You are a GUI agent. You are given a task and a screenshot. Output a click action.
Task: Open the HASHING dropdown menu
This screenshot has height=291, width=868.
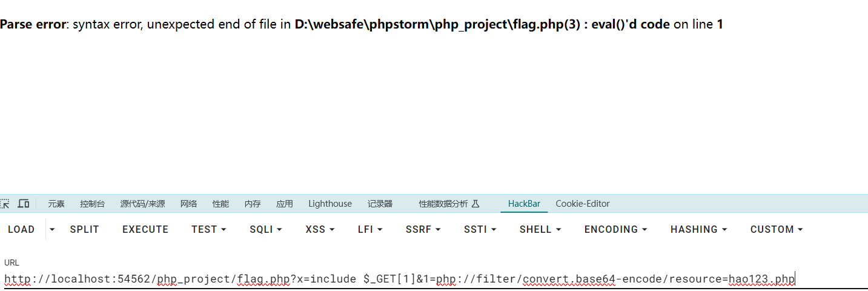(x=698, y=229)
